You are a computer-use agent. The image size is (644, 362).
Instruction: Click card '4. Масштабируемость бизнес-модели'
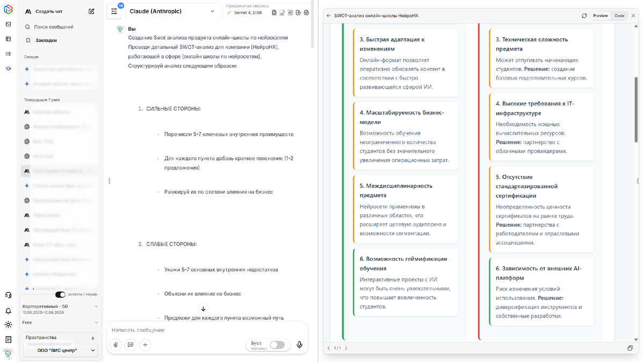[405, 136]
